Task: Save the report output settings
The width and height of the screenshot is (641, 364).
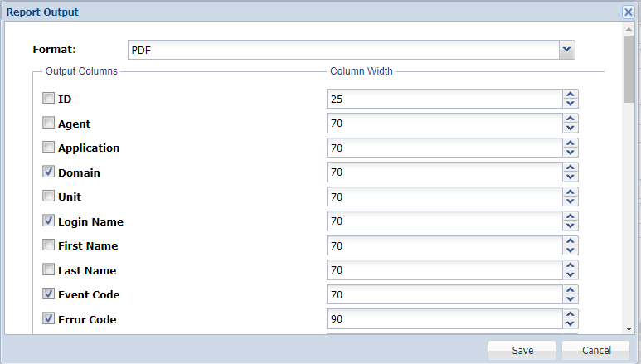Action: pyautogui.click(x=522, y=350)
